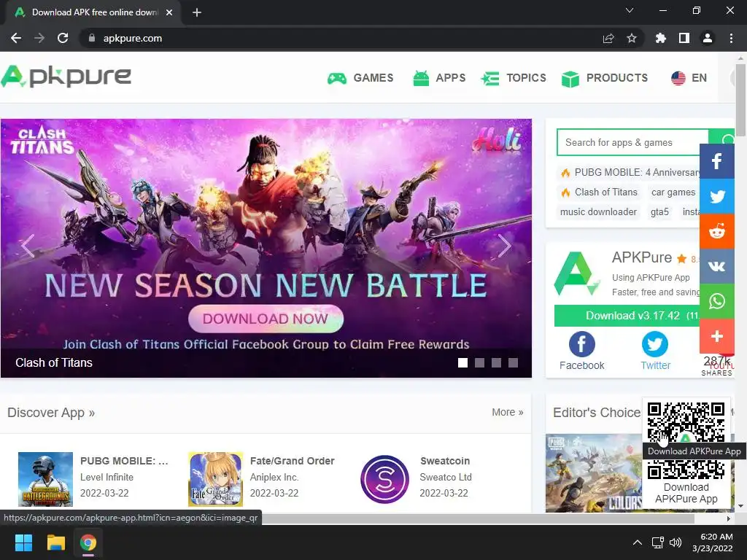Image resolution: width=747 pixels, height=560 pixels.
Task: Share via the Twitter sidebar icon
Action: [x=717, y=196]
